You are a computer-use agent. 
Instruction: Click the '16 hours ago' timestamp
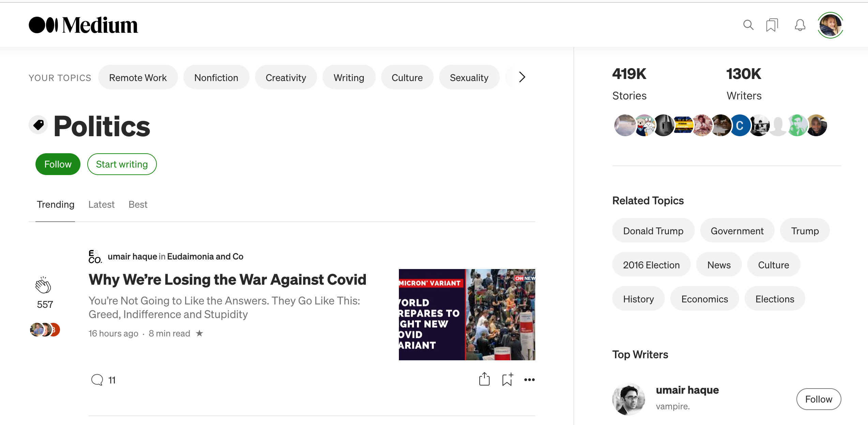pos(113,333)
